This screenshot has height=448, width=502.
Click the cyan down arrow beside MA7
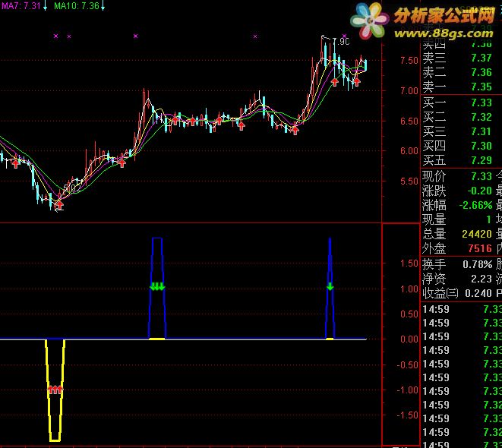(x=45, y=6)
